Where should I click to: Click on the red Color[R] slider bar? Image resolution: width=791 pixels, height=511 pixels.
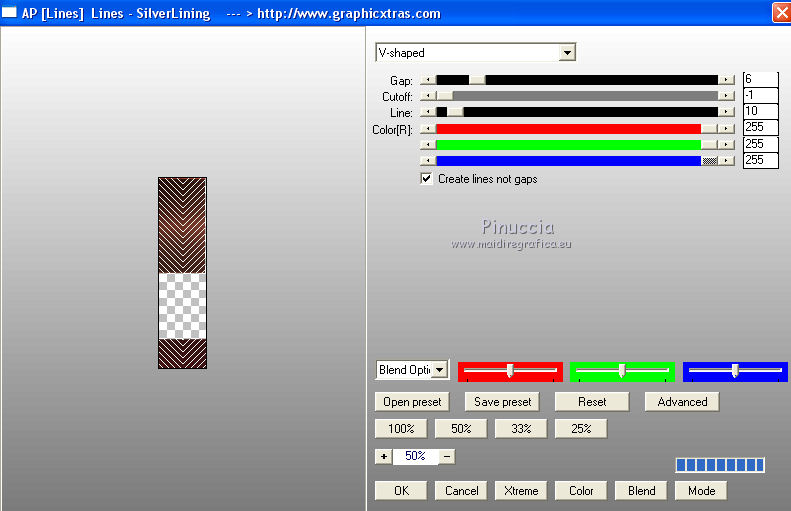click(x=577, y=129)
